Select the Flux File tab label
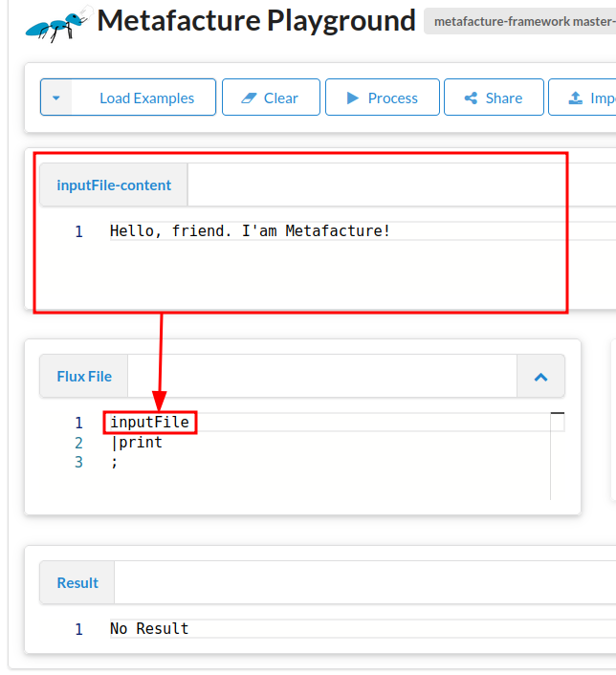616x675 pixels. point(84,377)
